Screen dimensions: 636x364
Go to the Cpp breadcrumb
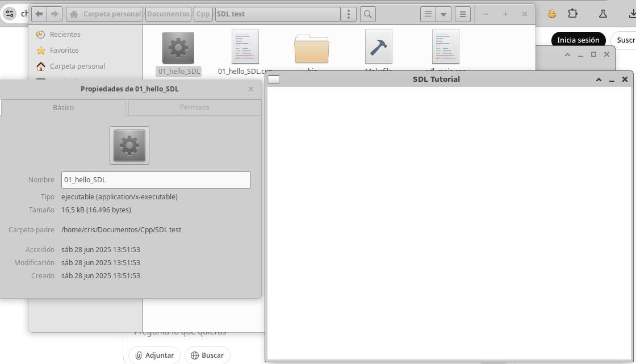pyautogui.click(x=203, y=14)
